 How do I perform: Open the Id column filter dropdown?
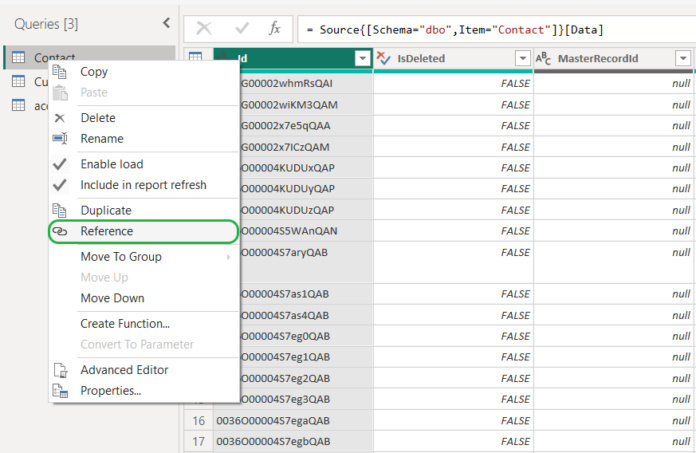point(362,59)
